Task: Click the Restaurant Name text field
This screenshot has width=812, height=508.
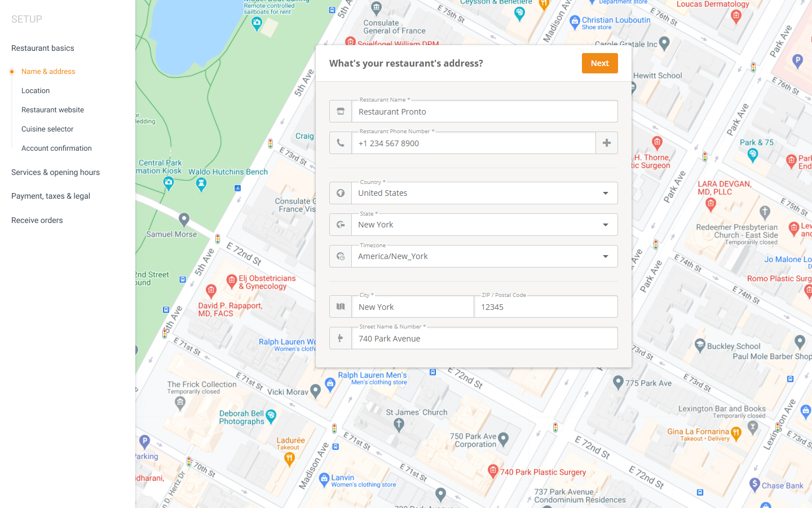Action: [x=484, y=112]
